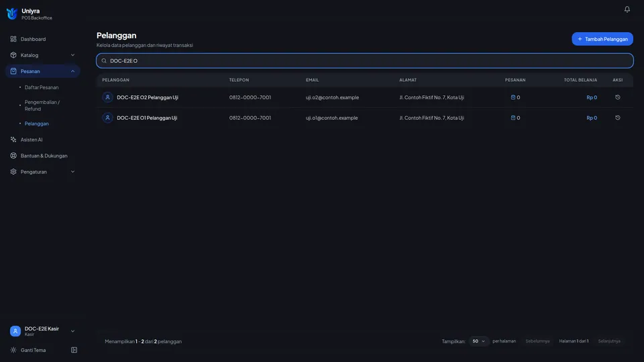Click Sebelumnya pagination button
Viewport: 644px width, 362px height.
(537, 341)
